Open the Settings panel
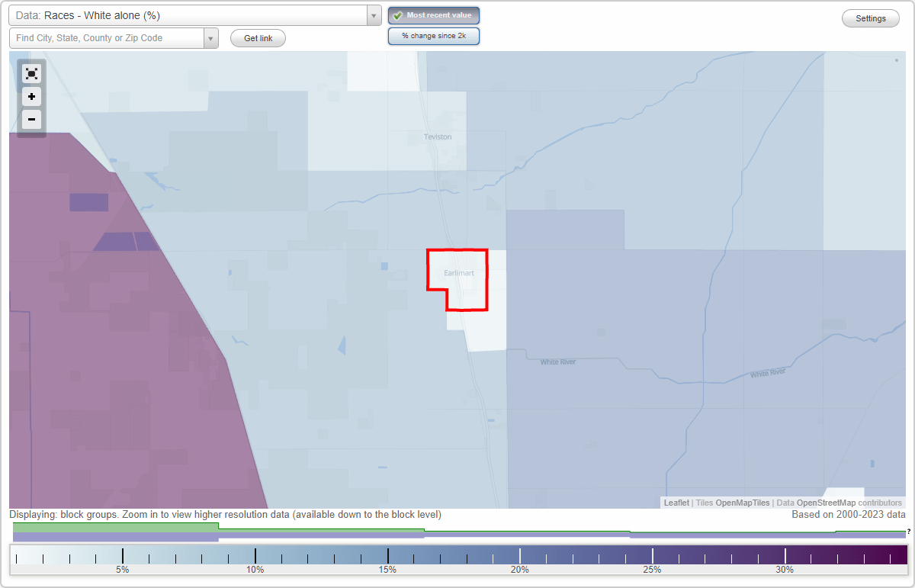Viewport: 915px width, 588px height. coord(870,18)
